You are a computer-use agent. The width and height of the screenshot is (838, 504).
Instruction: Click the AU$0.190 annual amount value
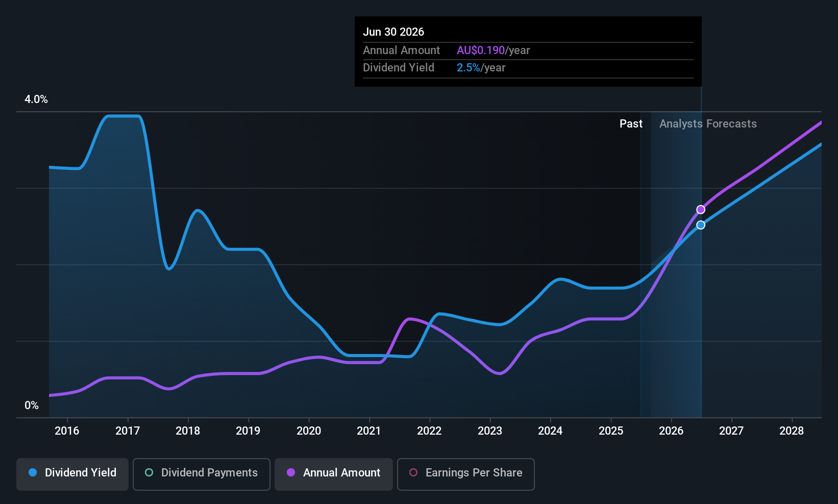(x=481, y=50)
